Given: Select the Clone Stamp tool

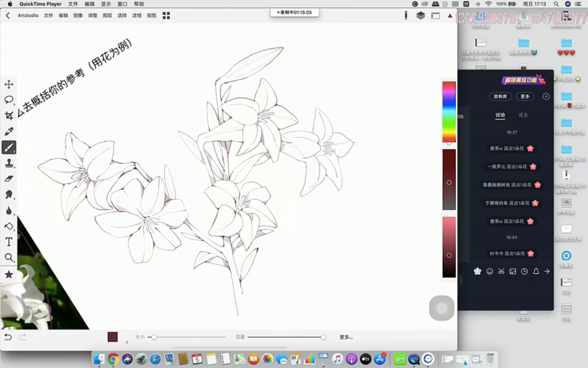Looking at the screenshot, I should [9, 163].
